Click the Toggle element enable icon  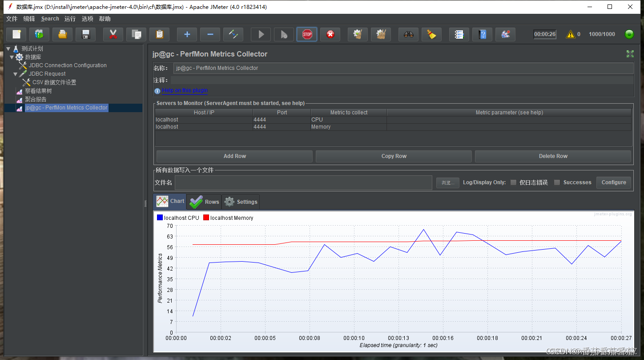click(x=233, y=34)
